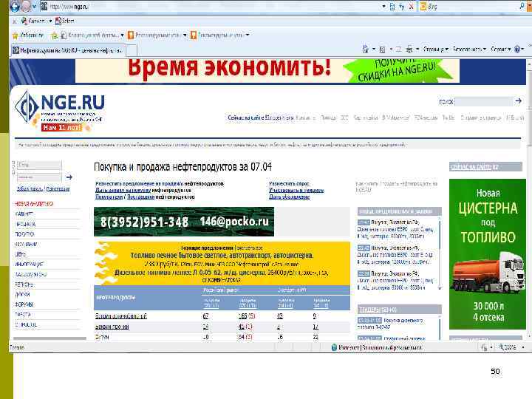532x399 pixels.
Task: Expand the Home icon dropdown arrow
Action: [374, 50]
